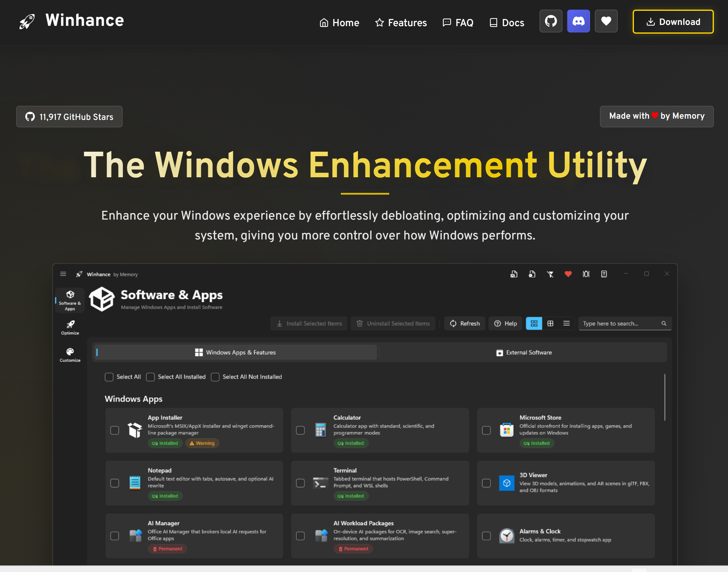Enable the Calculator app checkbox
The image size is (728, 572).
(301, 430)
